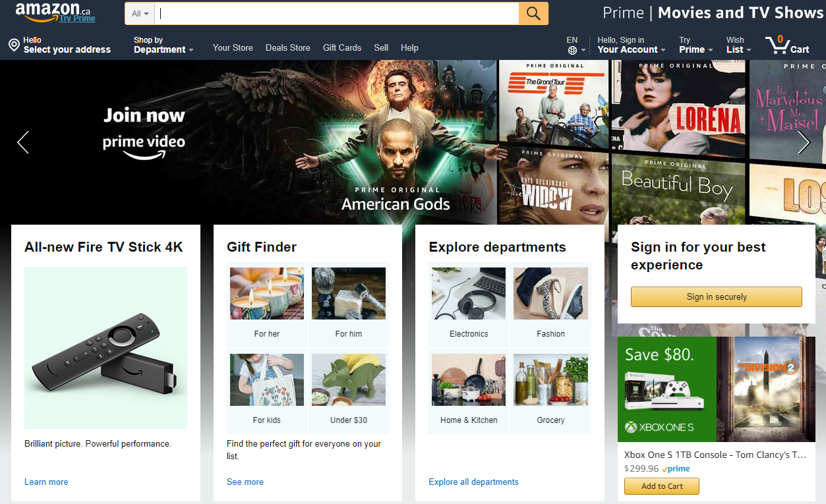Click the location pin address icon
The width and height of the screenshot is (826, 504).
14,45
